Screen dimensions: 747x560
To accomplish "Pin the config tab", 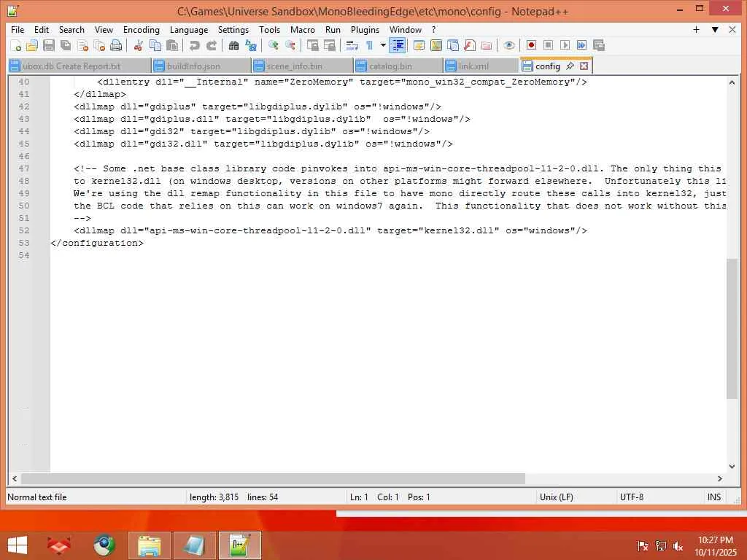I will pos(570,66).
